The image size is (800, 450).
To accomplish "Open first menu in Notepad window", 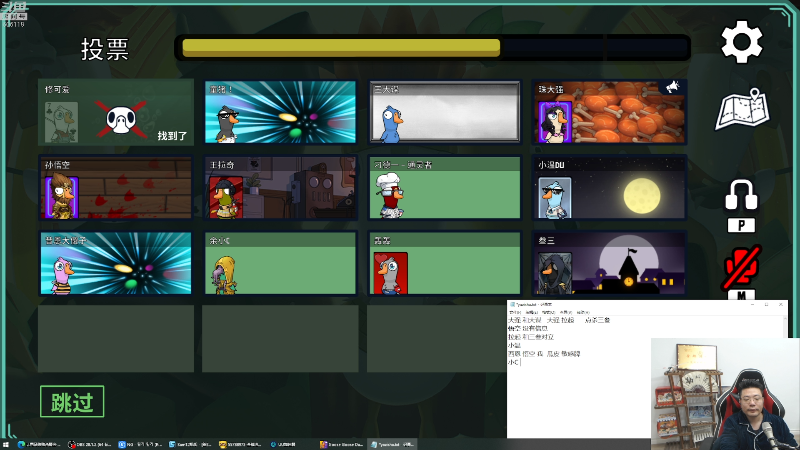I will tap(514, 312).
